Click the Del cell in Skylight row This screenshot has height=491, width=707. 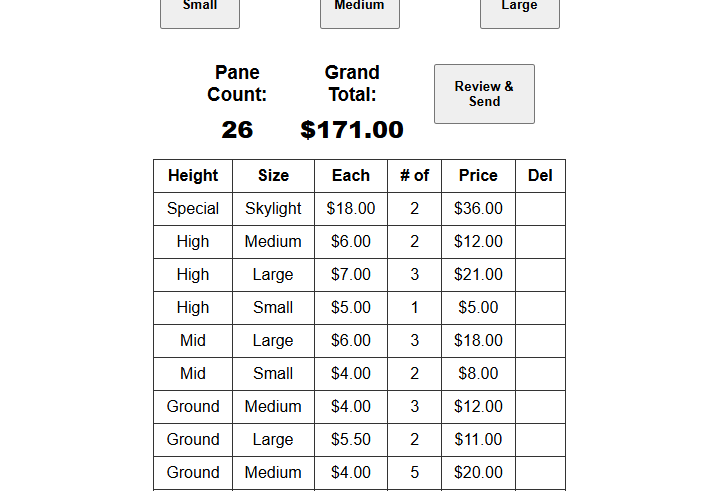[540, 209]
